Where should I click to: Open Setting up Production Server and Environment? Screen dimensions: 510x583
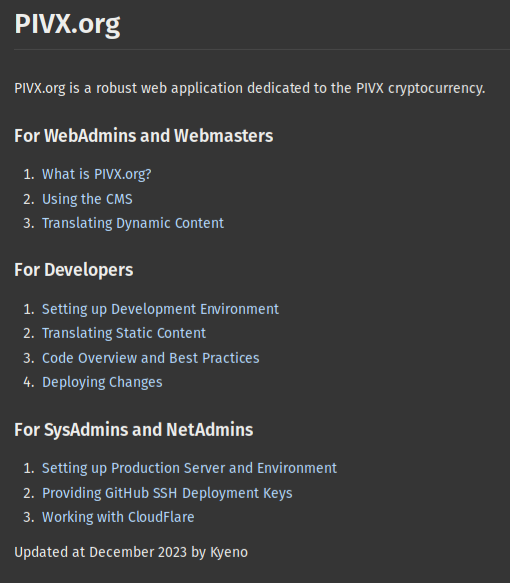(189, 468)
